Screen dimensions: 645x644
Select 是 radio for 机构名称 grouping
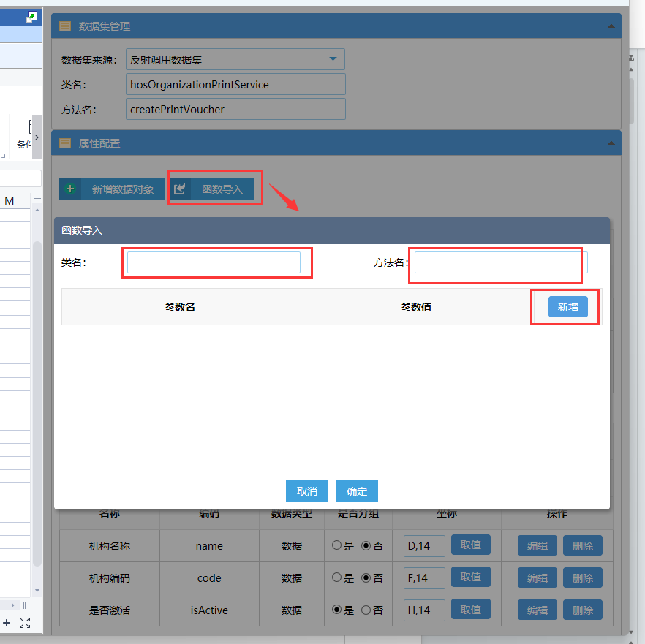coord(336,545)
